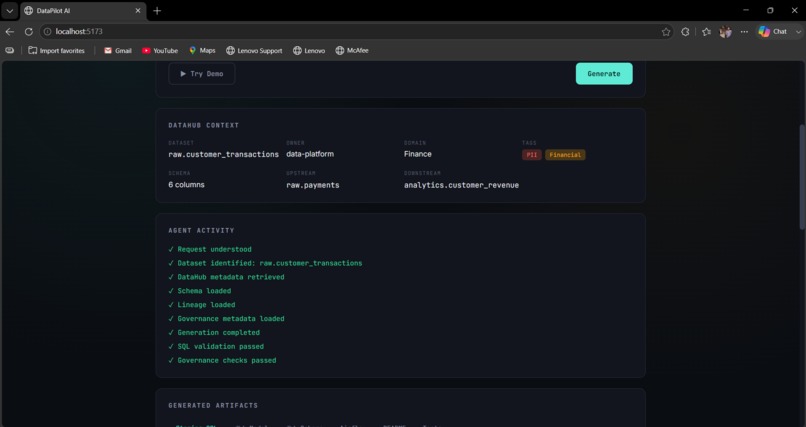
Task: Open the McAfee bookmark
Action: 352,50
